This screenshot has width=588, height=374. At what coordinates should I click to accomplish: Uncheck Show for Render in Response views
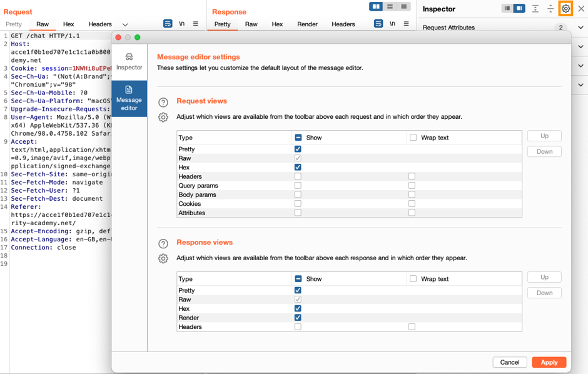click(298, 318)
